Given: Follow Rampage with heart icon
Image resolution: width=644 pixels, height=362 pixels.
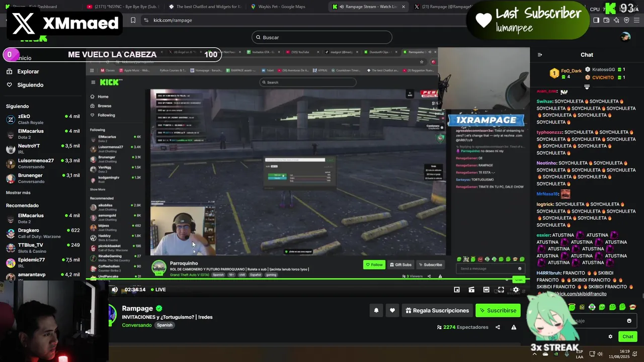Looking at the screenshot, I should [392, 311].
